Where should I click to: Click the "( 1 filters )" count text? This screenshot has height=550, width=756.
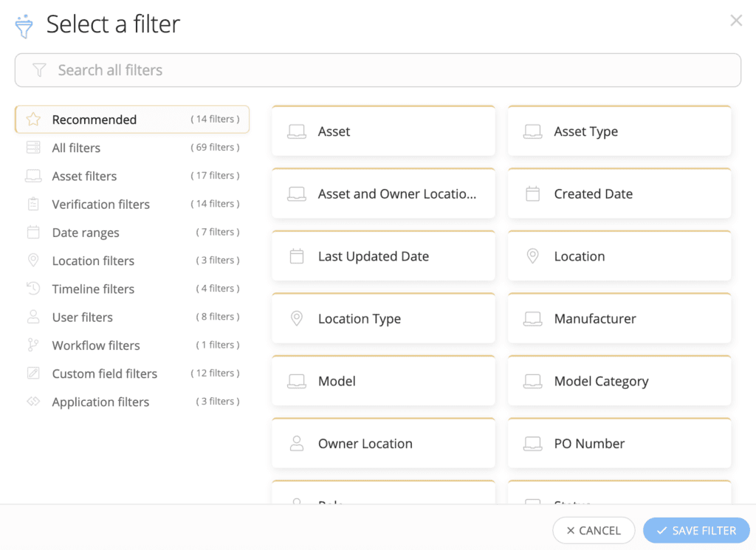click(x=218, y=345)
